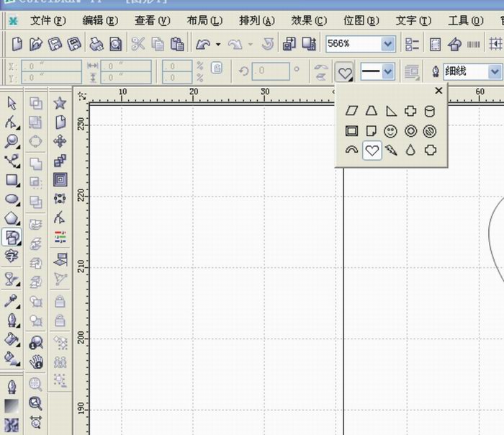The image size is (504, 435).
Task: Select the Rectangle tool
Action: (12, 180)
